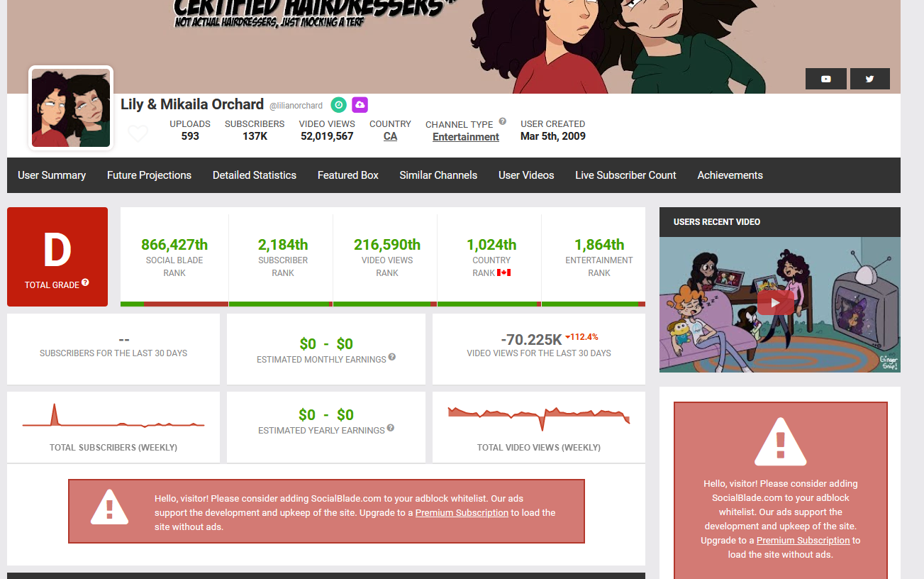Screen dimensions: 924x579
Task: Click the 216,590th Video Views Rank value
Action: coord(387,245)
